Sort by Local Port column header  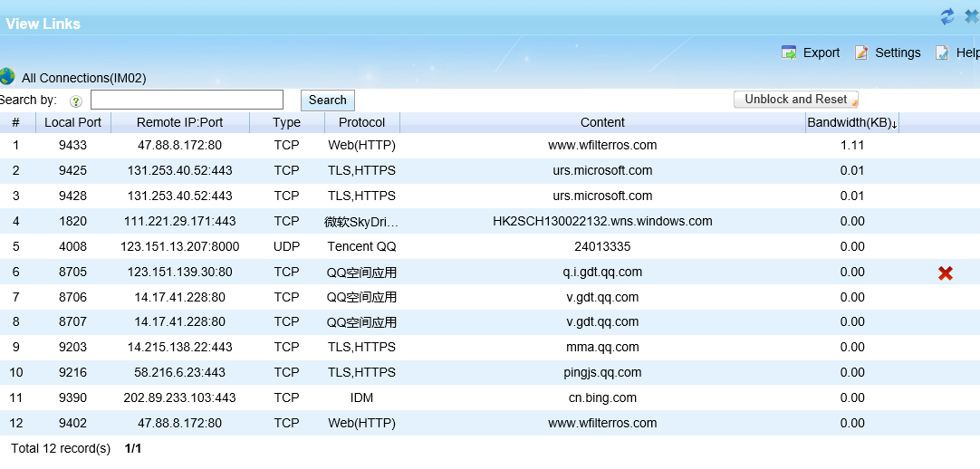[73, 122]
